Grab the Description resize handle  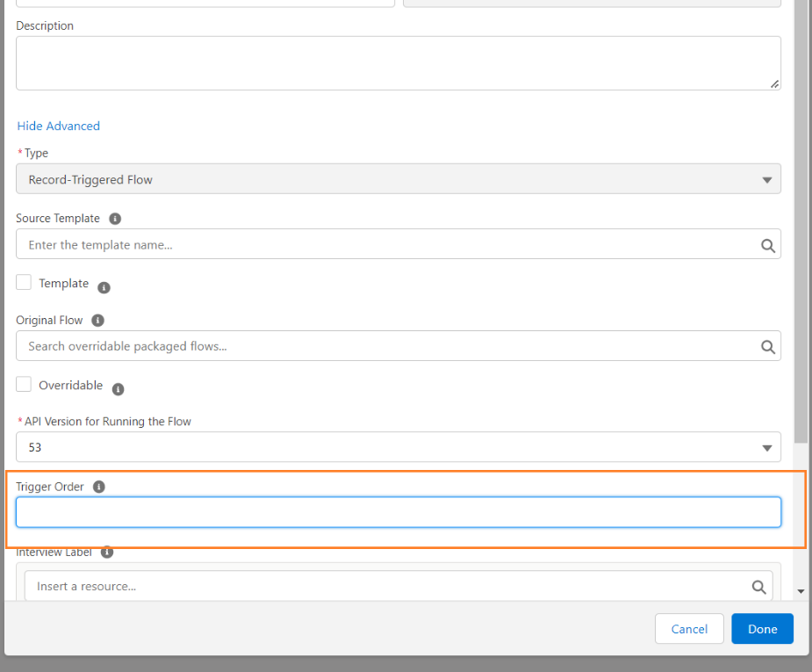(x=775, y=84)
